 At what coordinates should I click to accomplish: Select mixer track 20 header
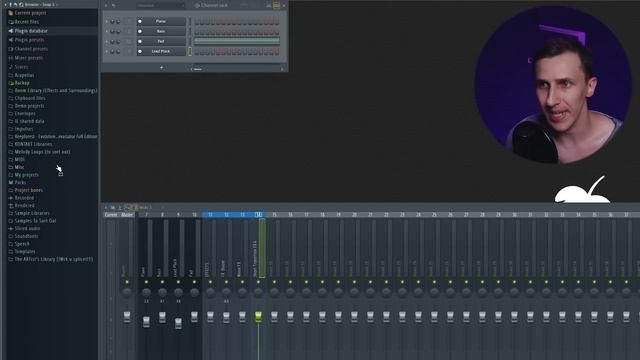(354, 215)
